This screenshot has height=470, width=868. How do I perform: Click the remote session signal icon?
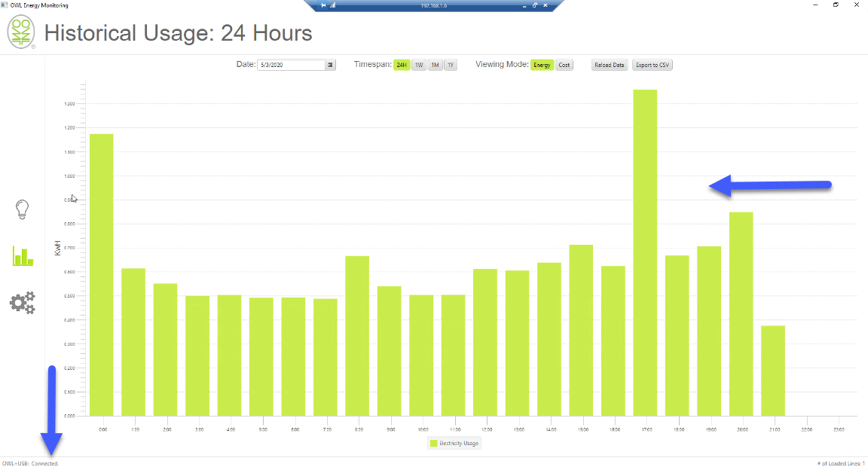[333, 5]
